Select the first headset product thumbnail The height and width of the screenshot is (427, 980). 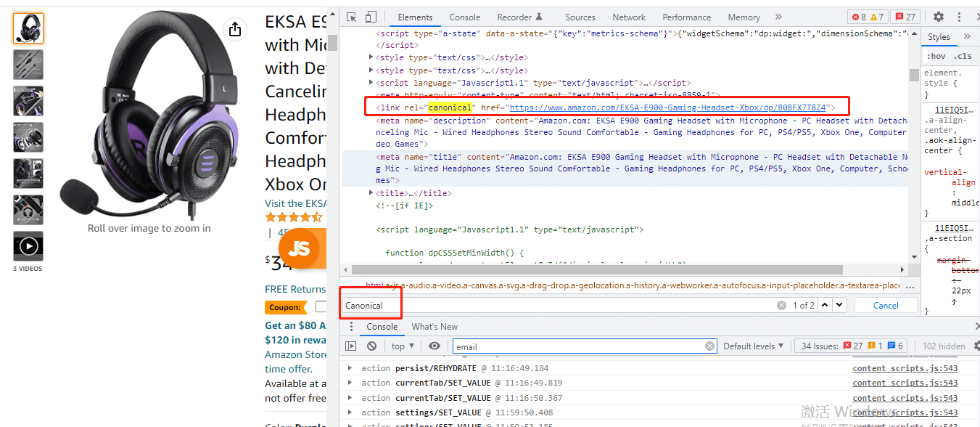28,28
